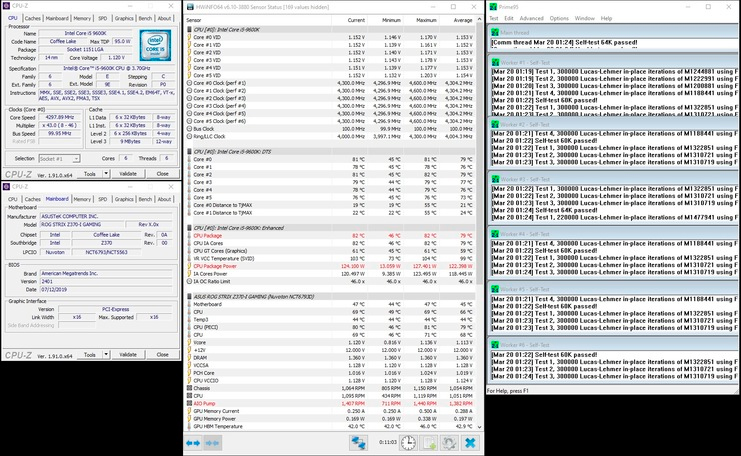Select the 'Bus Clock' sensor row

pyautogui.click(x=330, y=129)
